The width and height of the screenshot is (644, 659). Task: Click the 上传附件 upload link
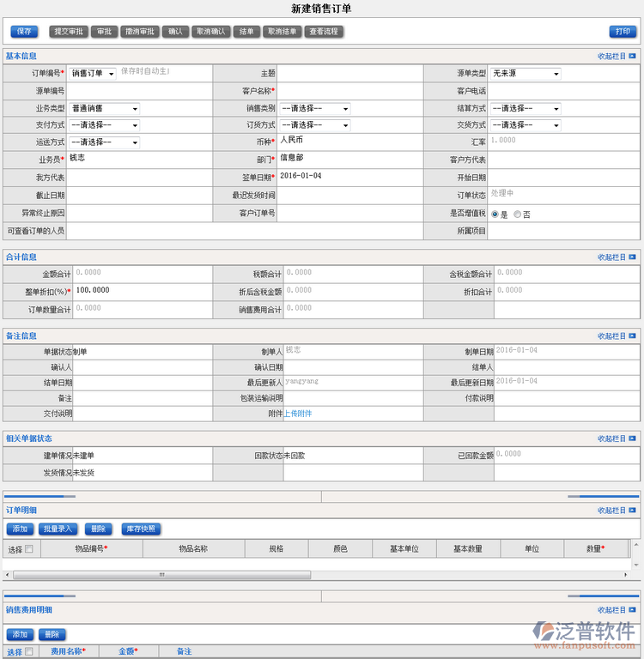[298, 414]
